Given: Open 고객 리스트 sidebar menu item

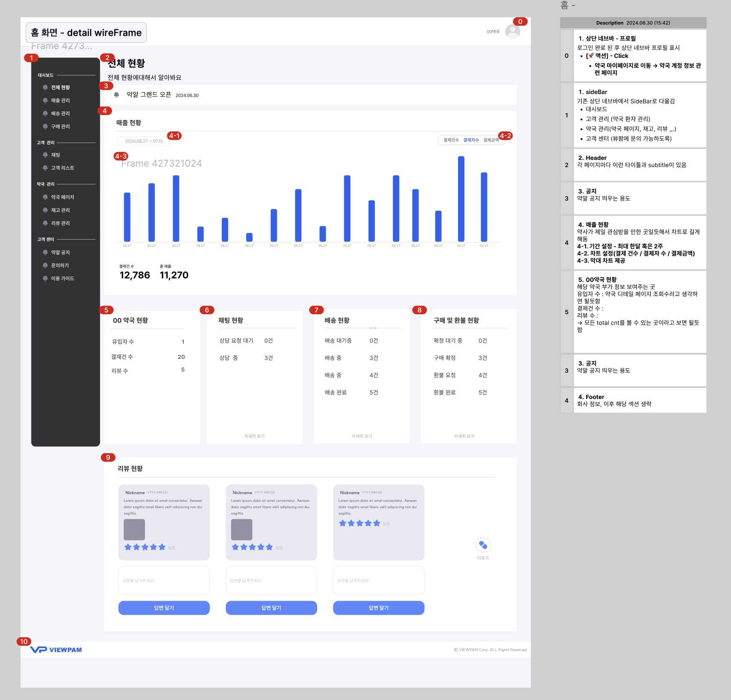Looking at the screenshot, I should tap(63, 168).
